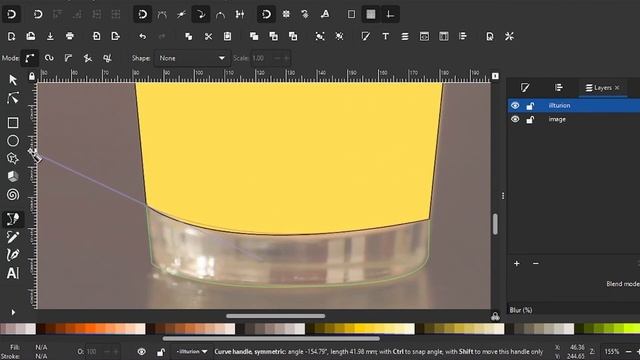Close the Layers tab

tap(617, 88)
